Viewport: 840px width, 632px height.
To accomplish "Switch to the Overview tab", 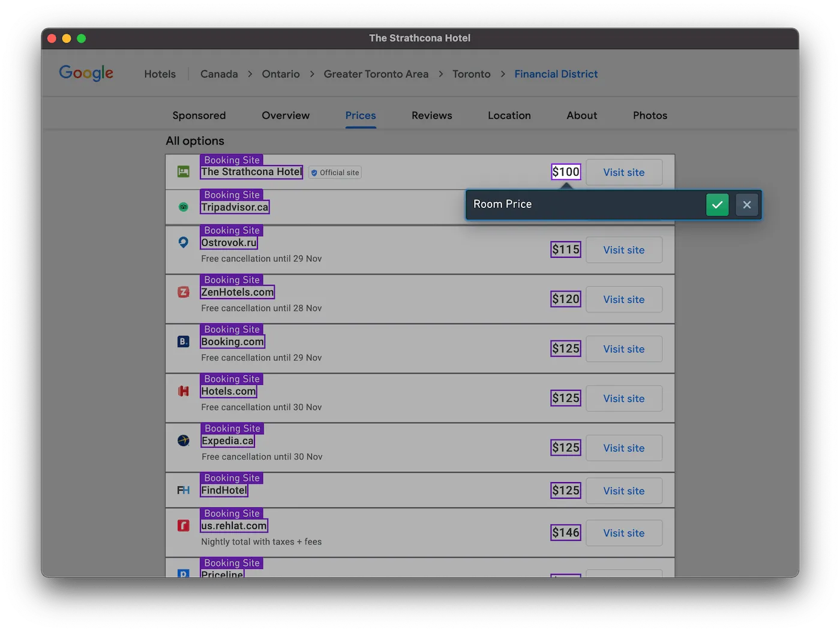I will click(x=286, y=115).
